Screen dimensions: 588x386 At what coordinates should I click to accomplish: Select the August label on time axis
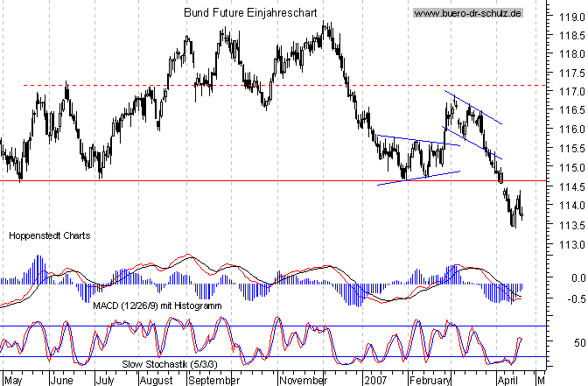[x=157, y=382]
